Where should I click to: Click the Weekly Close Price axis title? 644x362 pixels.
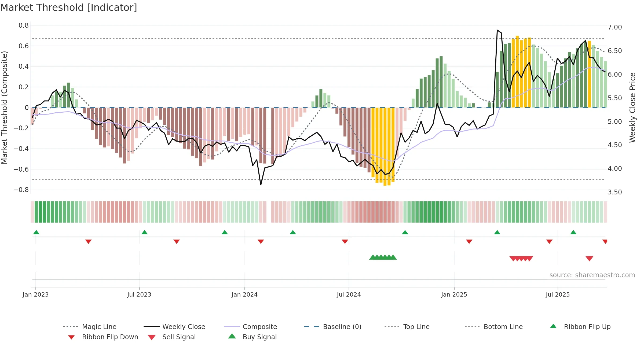point(632,107)
